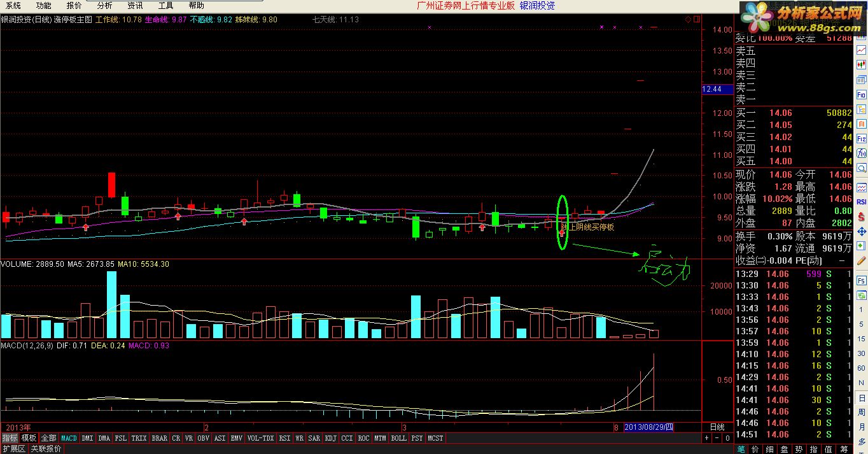Screen dimensions: 868x454
Task: Select the blue four-way move arrows icon
Action: [x=862, y=232]
